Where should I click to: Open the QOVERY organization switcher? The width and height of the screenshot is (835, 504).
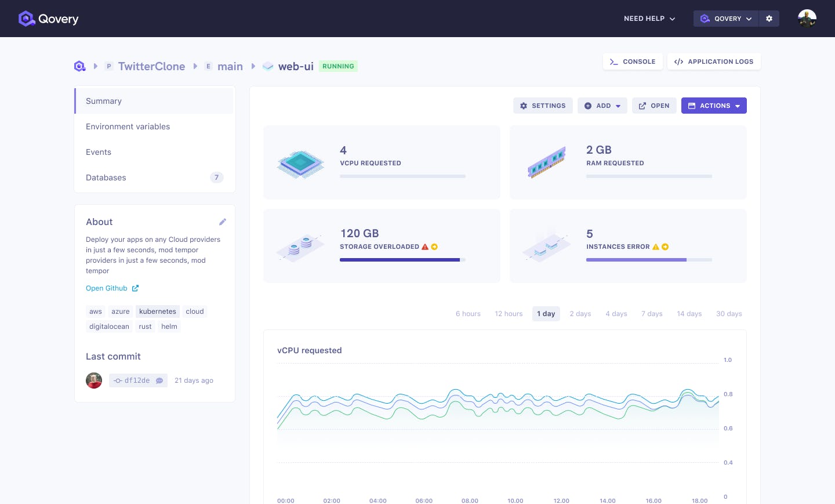pos(726,19)
